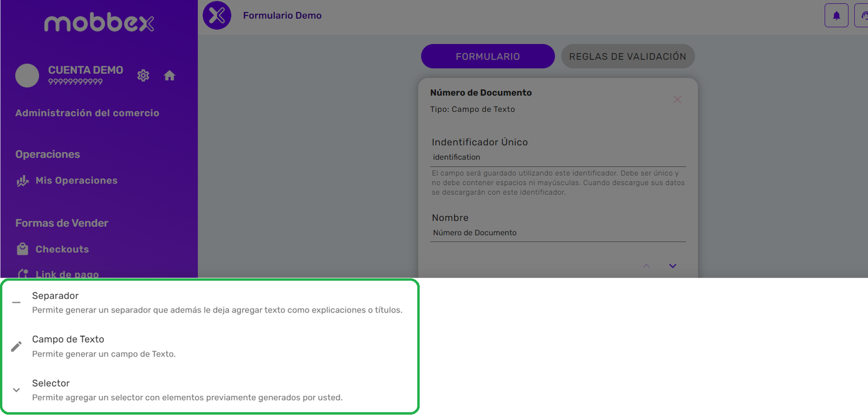Select the Campo de Texto pencil icon
The image size is (868, 417).
[x=17, y=346]
